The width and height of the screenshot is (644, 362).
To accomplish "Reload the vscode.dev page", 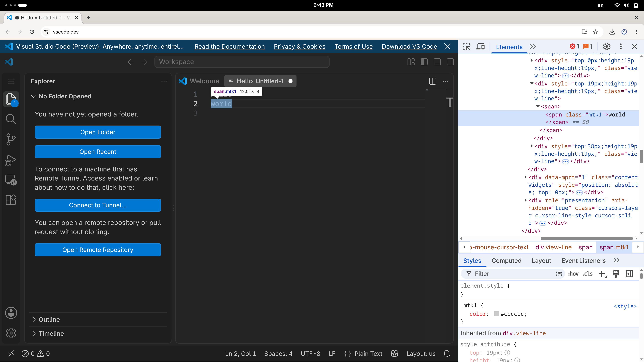I will tap(32, 32).
